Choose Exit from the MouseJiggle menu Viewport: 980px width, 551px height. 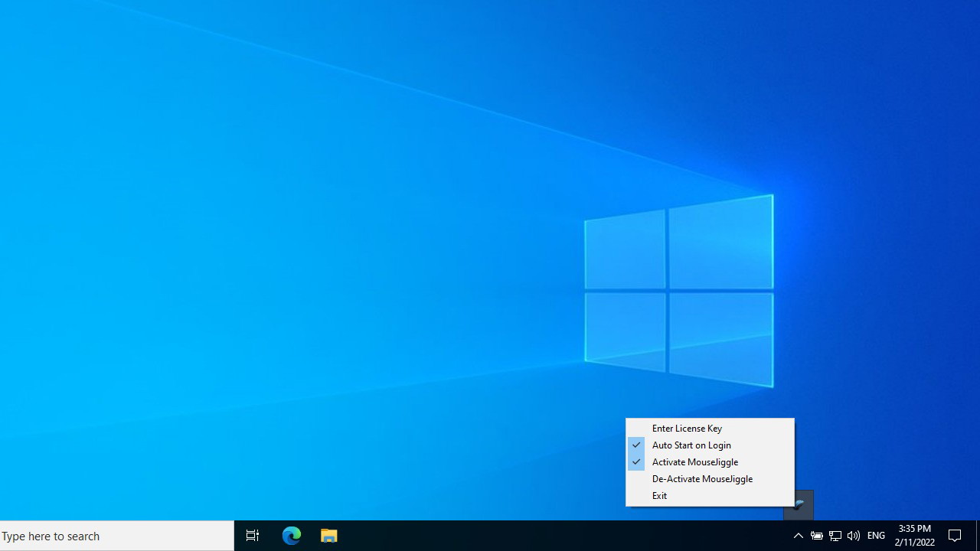(659, 496)
